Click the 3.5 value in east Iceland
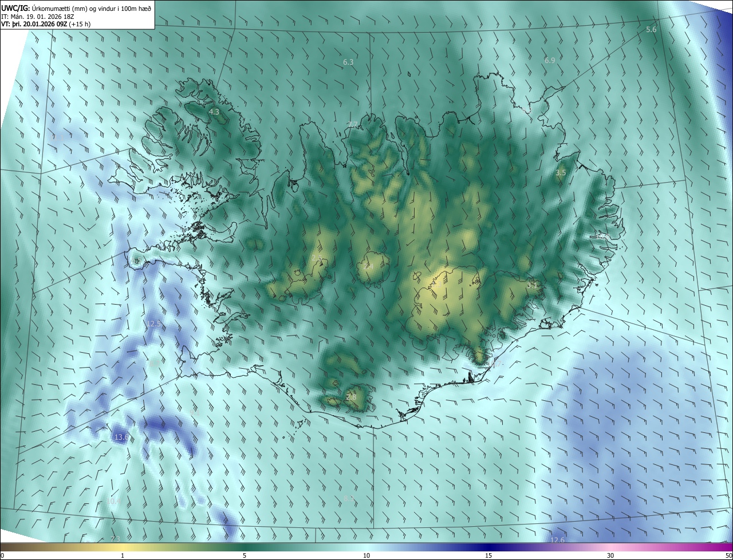733x560 pixels. coord(561,172)
